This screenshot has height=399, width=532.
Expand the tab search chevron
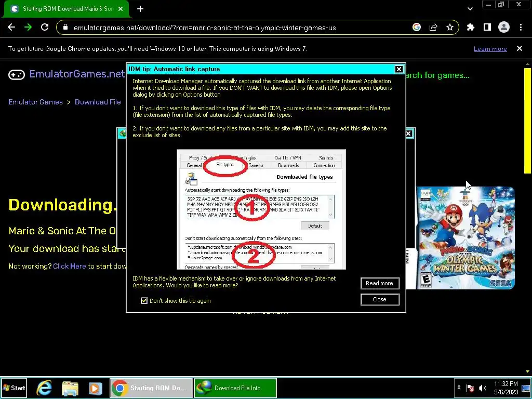pos(470,9)
